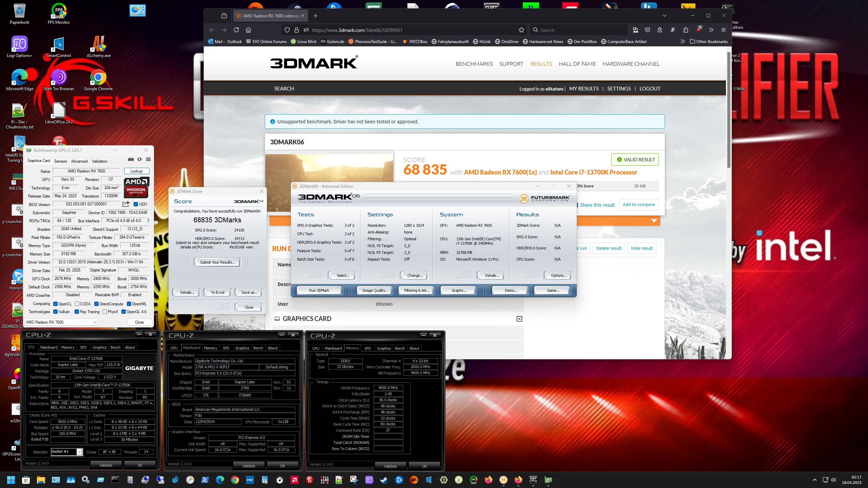The image size is (868, 488).
Task: Click the BIOS version share/export icon
Action: (126, 204)
